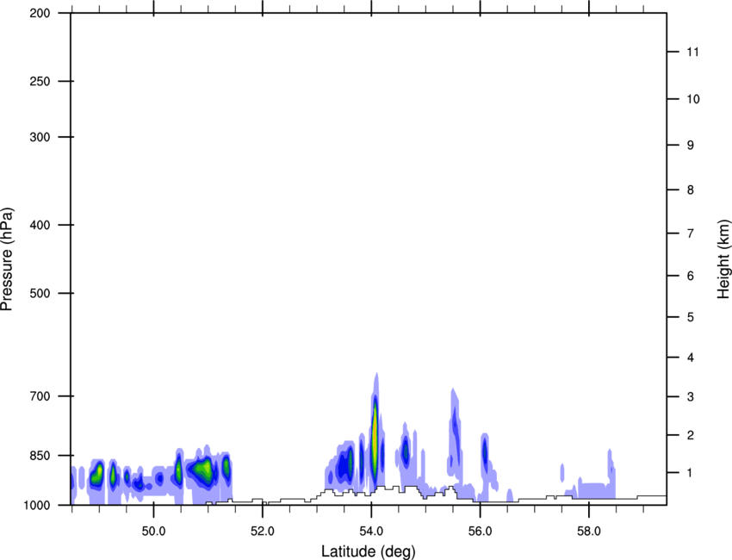Click the 1000 pressure tick label
The height and width of the screenshot is (560, 732).
click(37, 505)
